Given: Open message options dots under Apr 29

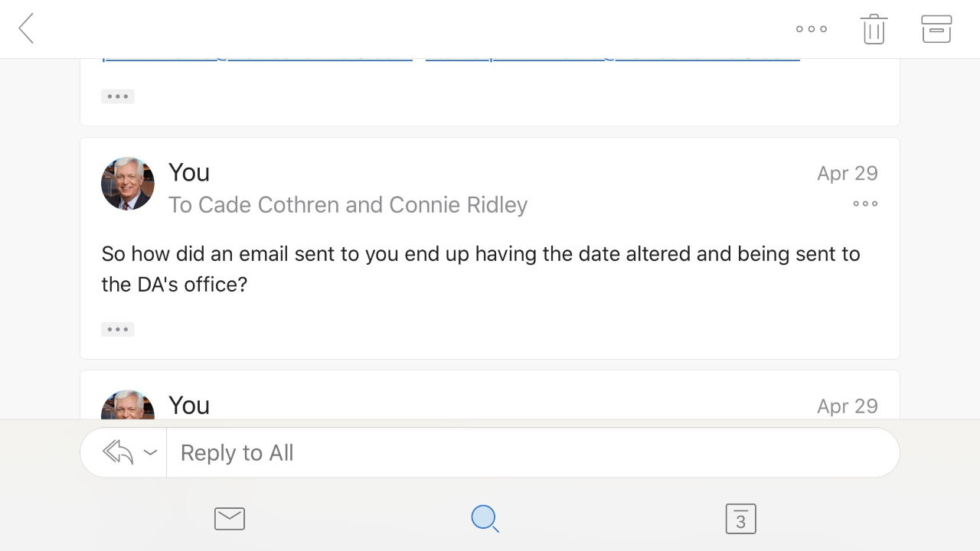Looking at the screenshot, I should click(x=865, y=204).
